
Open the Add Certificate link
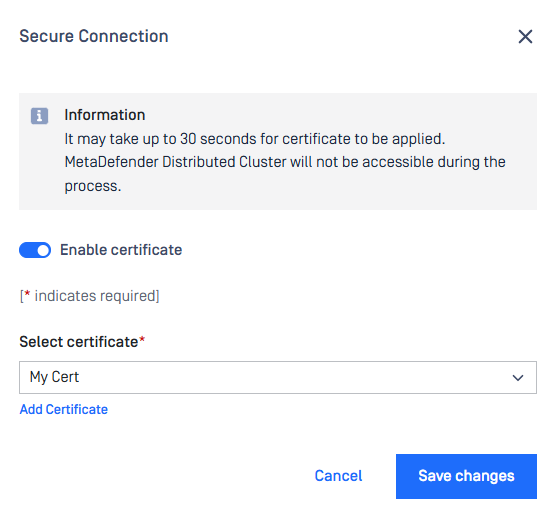coord(64,409)
